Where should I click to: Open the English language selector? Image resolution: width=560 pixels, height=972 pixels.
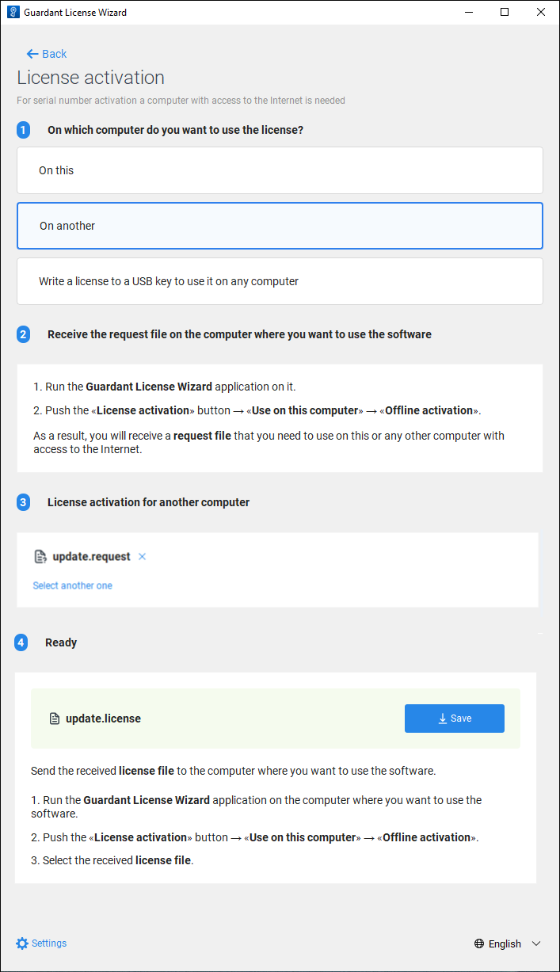click(x=505, y=943)
